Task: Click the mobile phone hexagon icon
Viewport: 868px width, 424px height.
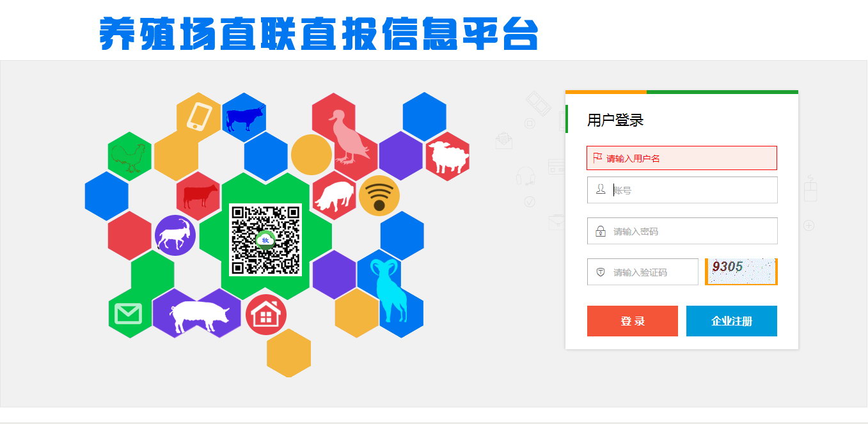Action: [199, 117]
